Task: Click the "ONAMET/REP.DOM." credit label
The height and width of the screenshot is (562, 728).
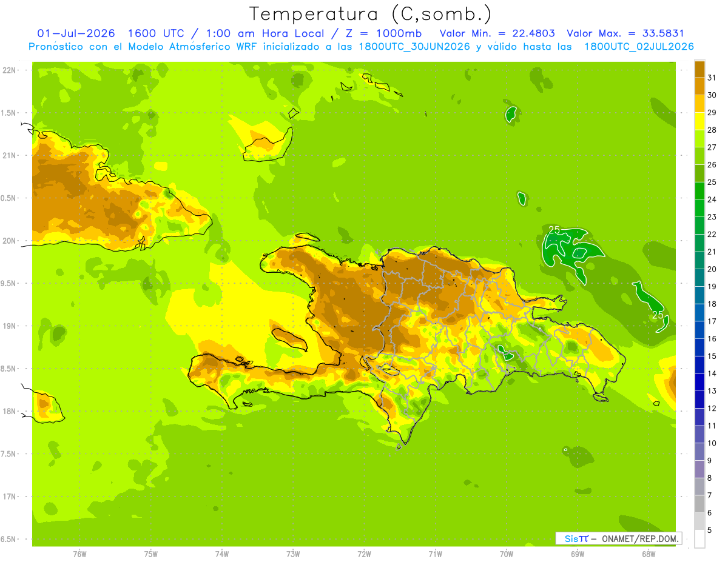Action: (641, 538)
